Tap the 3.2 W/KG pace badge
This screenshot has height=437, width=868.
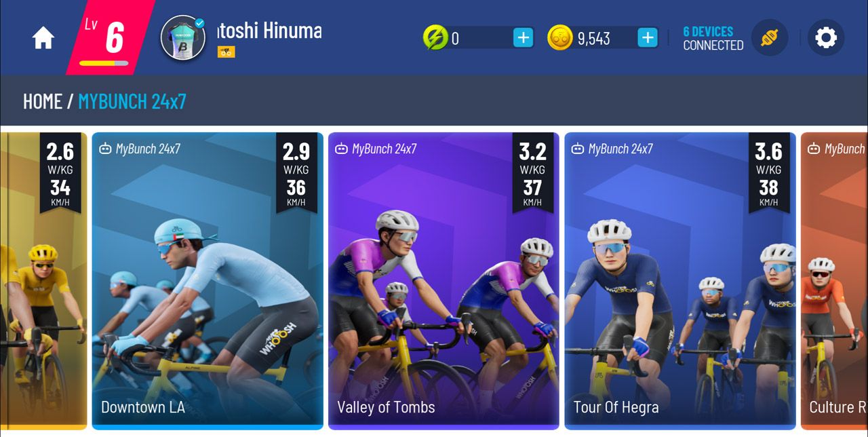(532, 173)
